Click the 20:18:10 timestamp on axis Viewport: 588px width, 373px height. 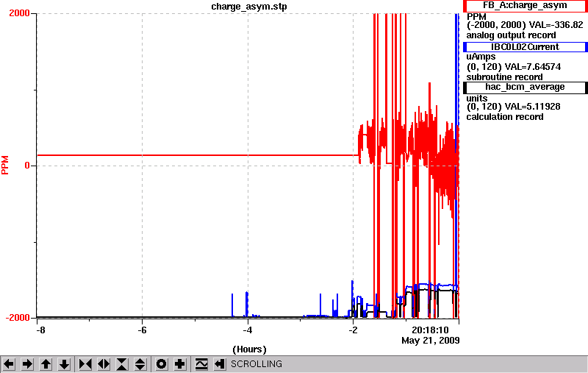point(430,330)
